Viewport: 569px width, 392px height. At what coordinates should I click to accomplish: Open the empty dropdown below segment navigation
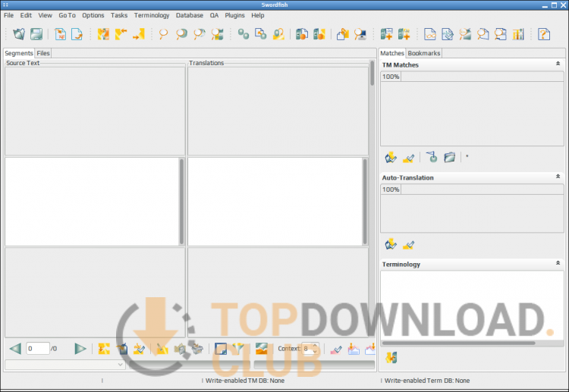pyautogui.click(x=65, y=365)
